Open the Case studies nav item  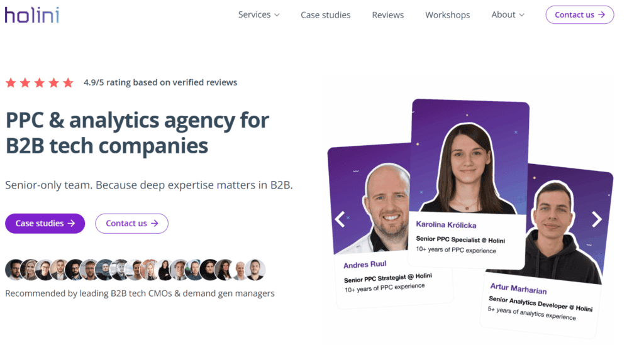pos(325,15)
